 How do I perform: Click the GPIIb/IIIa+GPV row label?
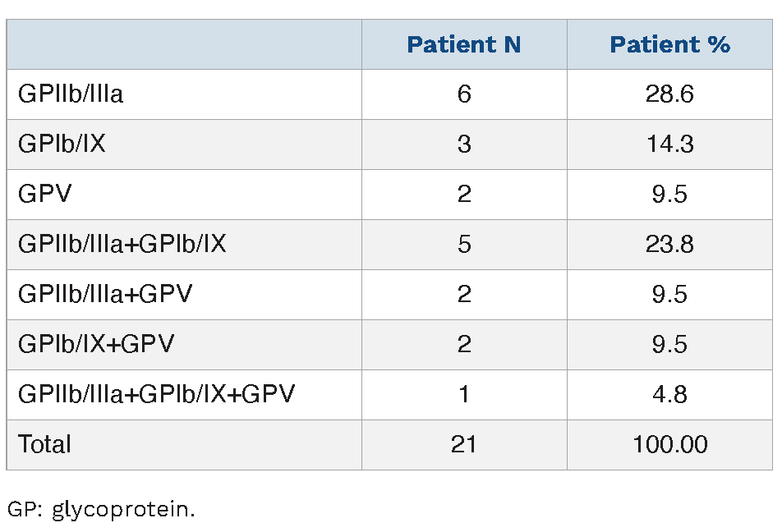click(x=105, y=295)
